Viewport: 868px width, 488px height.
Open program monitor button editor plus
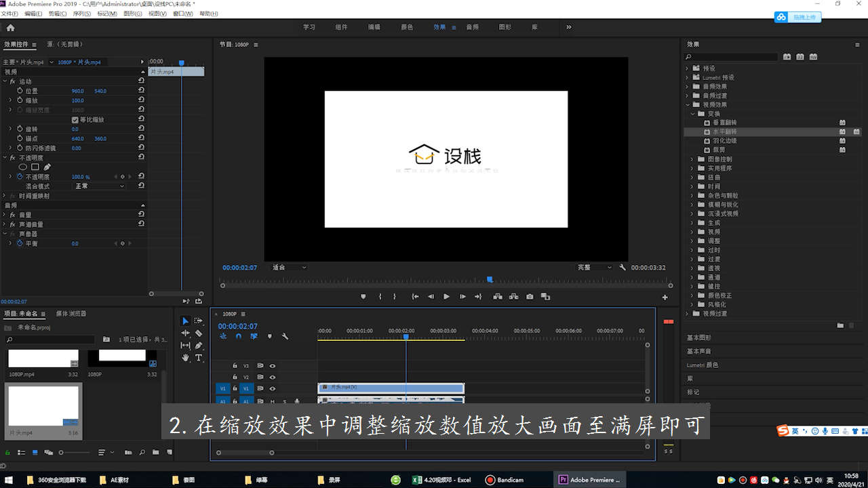(x=665, y=297)
